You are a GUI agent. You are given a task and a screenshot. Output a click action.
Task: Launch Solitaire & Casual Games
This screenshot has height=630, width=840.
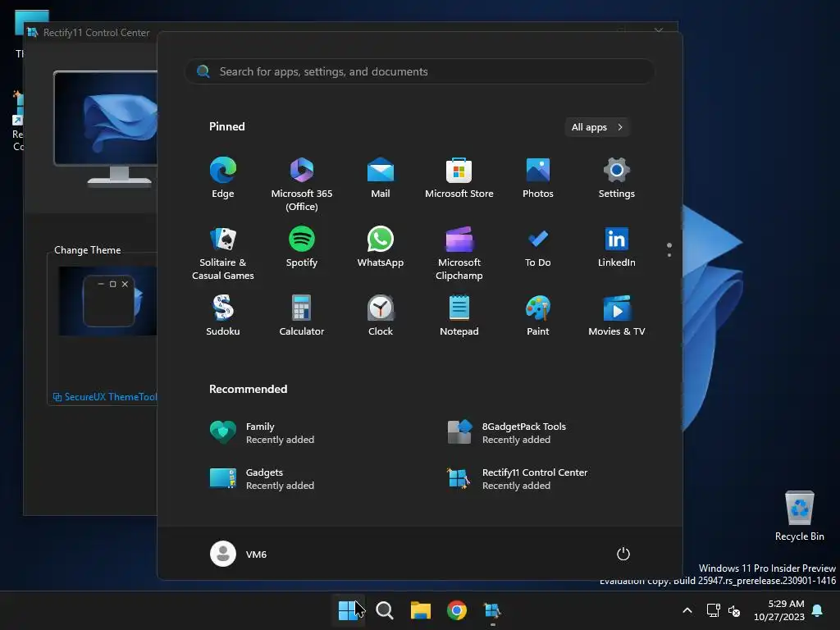pos(223,253)
